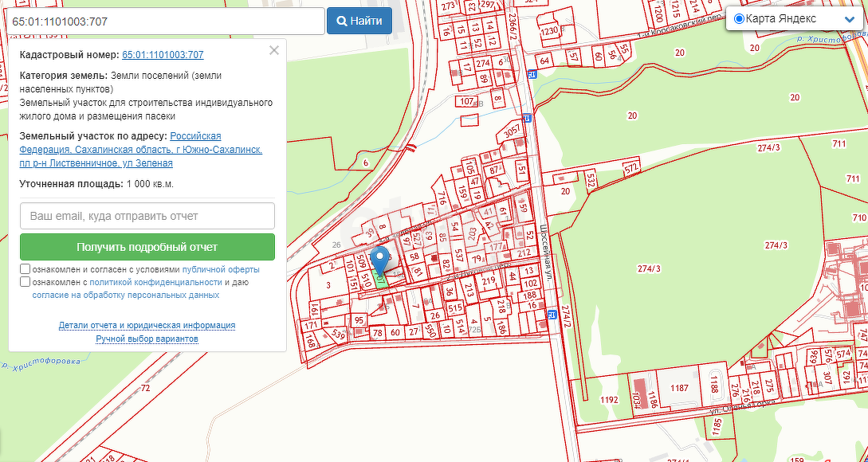Screen dimensions: 868x462
Task: Expand Детали отчета и юридическая информация
Action: [x=147, y=325]
